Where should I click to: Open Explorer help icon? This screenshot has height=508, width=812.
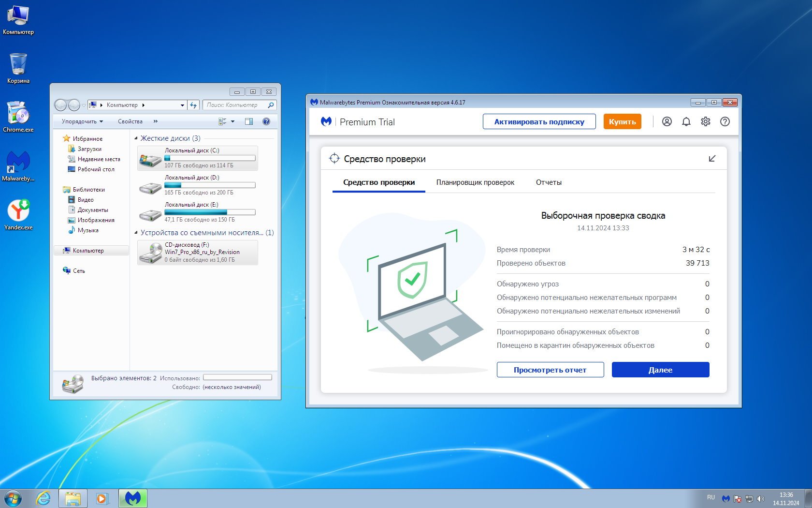click(x=266, y=121)
